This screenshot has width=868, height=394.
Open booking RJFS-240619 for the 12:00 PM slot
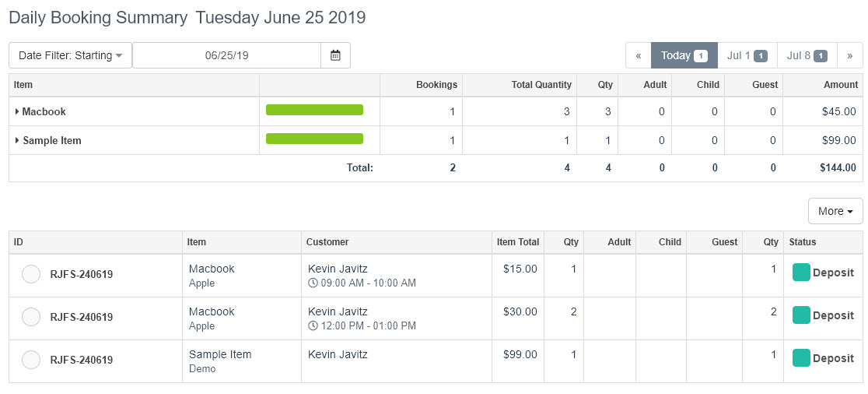[82, 317]
